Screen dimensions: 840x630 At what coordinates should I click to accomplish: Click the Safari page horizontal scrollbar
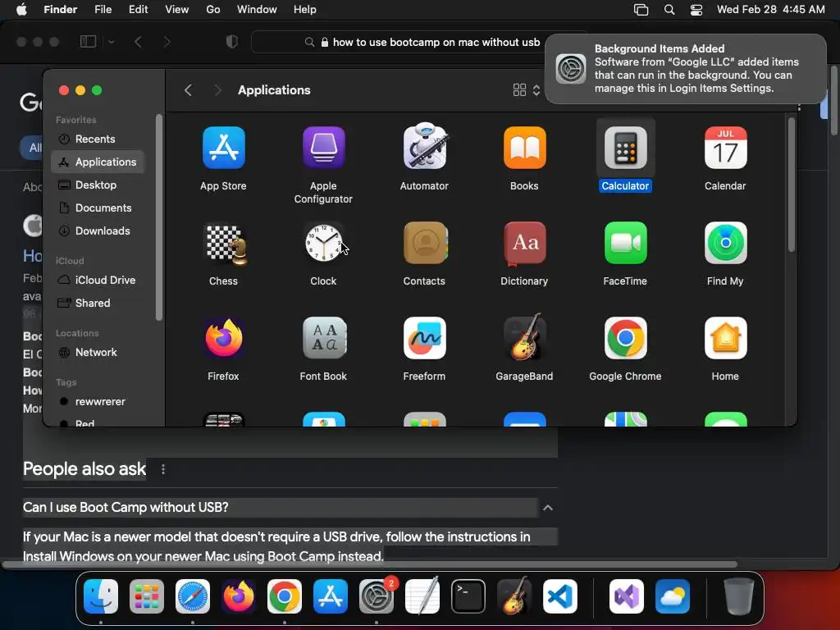tap(370, 564)
